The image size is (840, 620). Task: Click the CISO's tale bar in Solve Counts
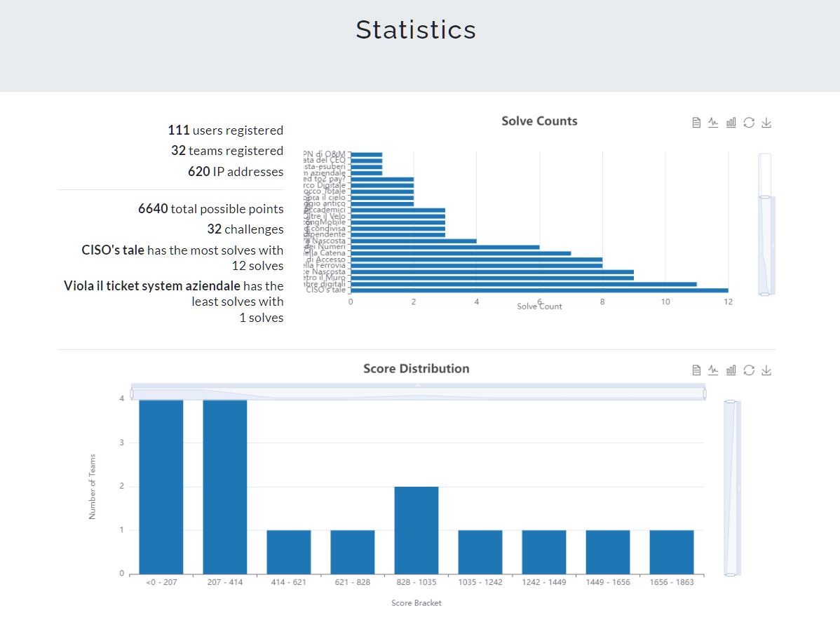538,290
